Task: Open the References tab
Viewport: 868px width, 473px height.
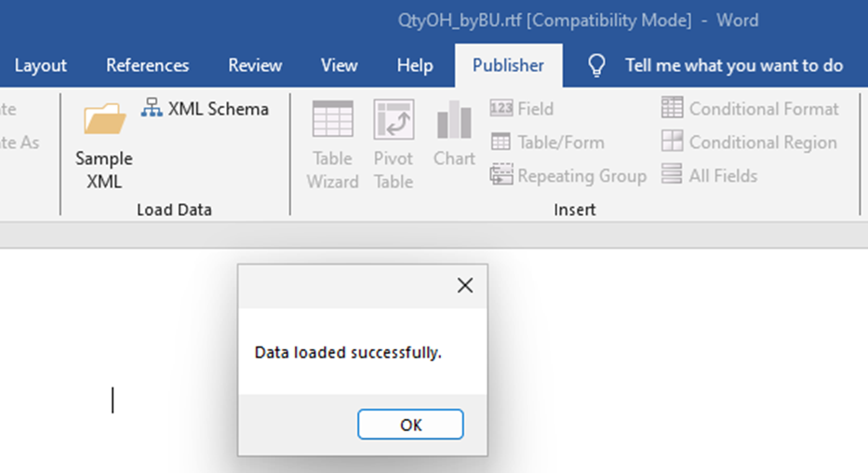Action: (147, 65)
